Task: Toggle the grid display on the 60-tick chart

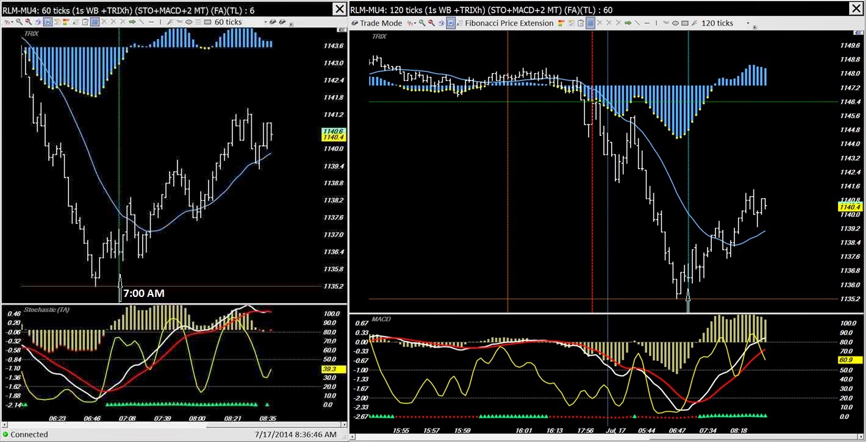Action: (94, 22)
